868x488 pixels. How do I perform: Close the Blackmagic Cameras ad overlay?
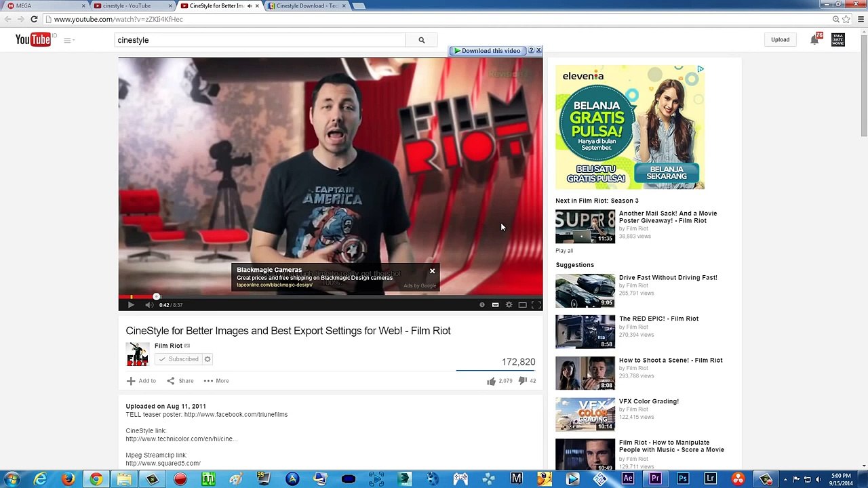pyautogui.click(x=432, y=271)
